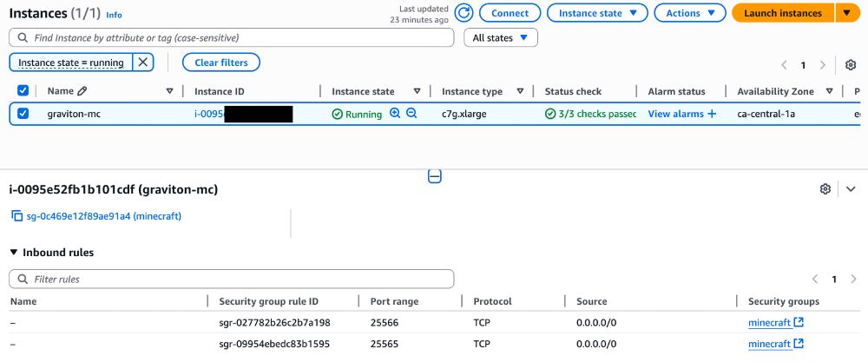Go to next instances page arrow
868x362 pixels.
[x=823, y=65]
